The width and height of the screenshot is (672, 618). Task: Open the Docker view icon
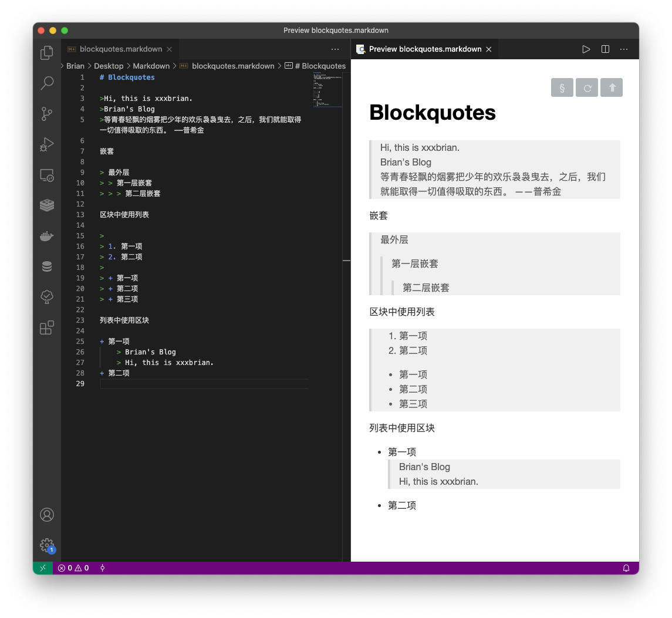47,236
